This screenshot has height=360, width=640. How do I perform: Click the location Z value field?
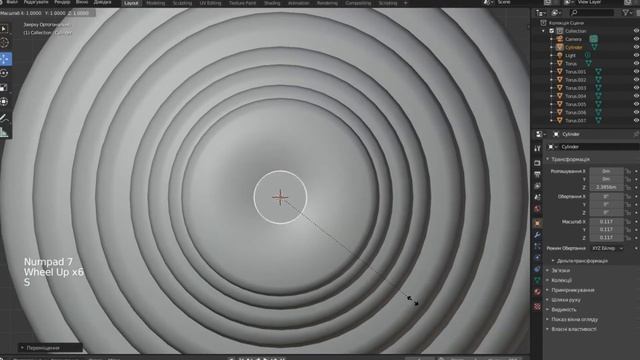[x=606, y=187]
